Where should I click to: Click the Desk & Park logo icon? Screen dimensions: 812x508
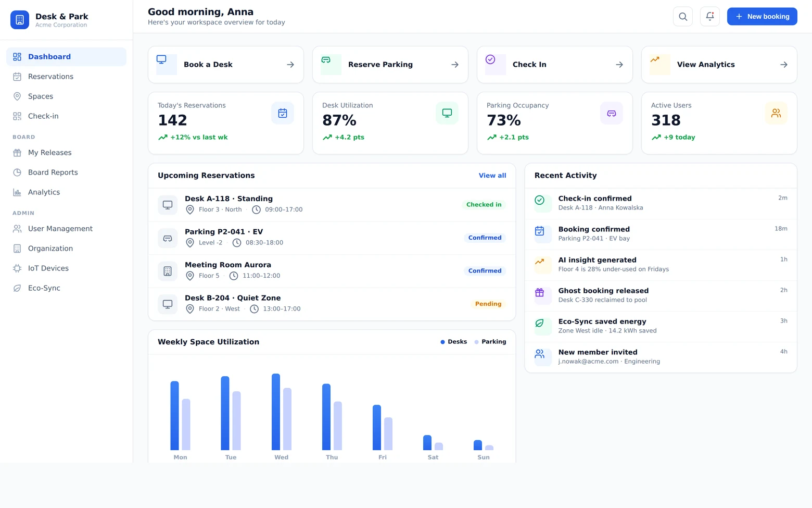[x=20, y=20]
